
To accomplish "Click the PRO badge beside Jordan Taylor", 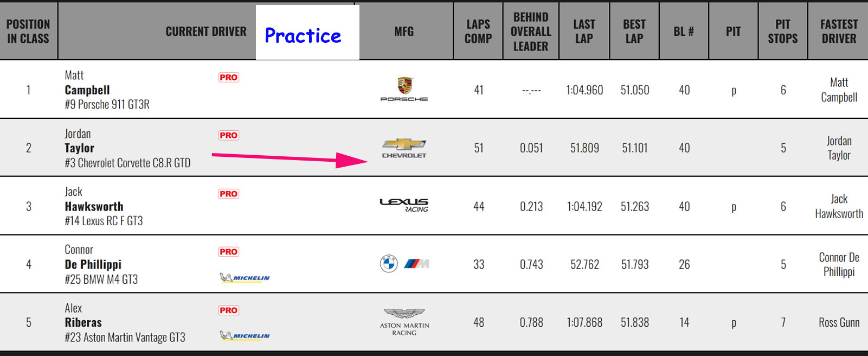I will coord(229,135).
